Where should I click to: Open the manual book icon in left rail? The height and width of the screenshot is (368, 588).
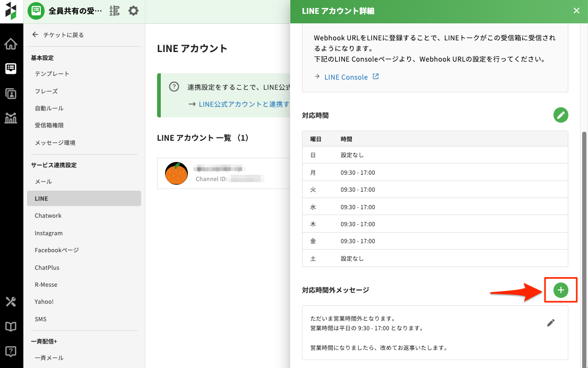(11, 327)
